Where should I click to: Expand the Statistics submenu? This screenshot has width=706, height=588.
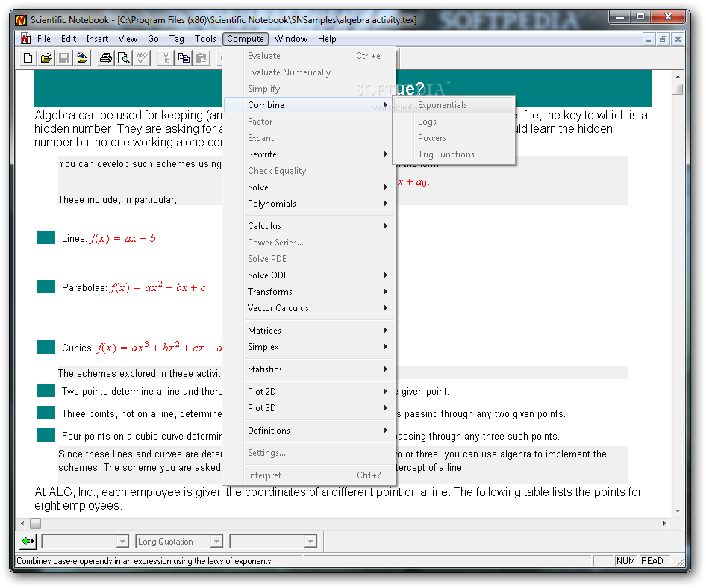tap(310, 369)
